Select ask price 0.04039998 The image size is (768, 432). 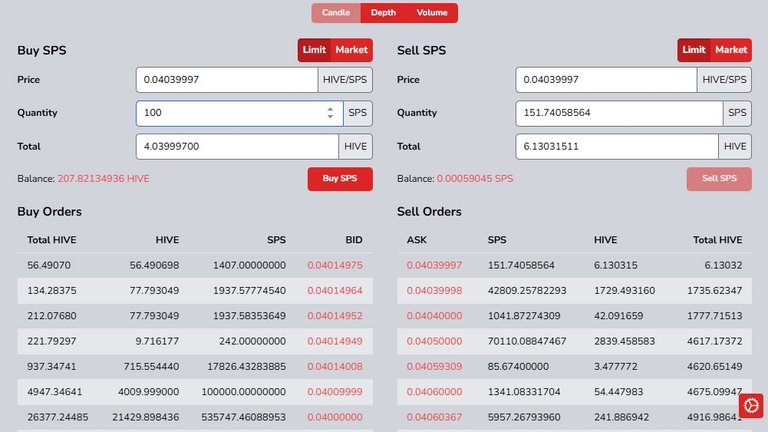[434, 291]
